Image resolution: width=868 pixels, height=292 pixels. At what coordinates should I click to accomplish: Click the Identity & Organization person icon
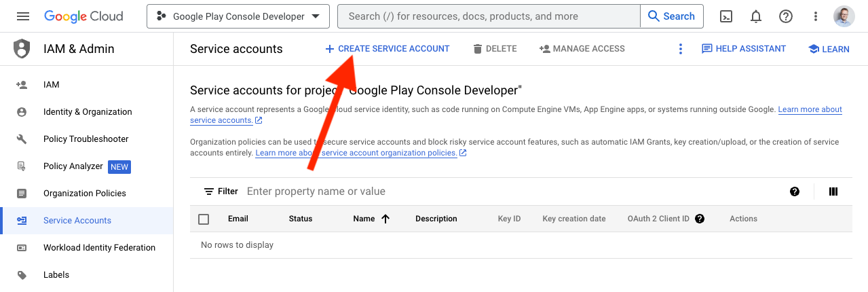tap(22, 112)
